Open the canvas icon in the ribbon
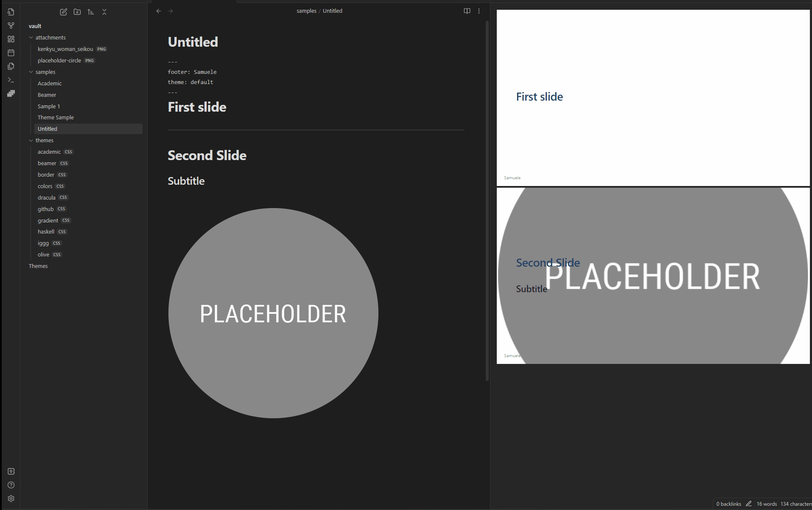Image resolution: width=812 pixels, height=510 pixels. tap(11, 39)
